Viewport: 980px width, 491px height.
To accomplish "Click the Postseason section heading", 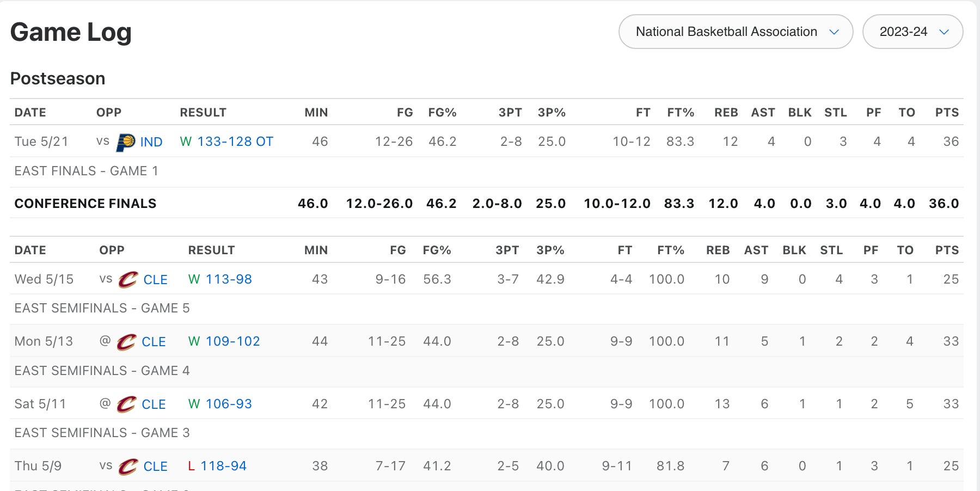I will [x=58, y=78].
